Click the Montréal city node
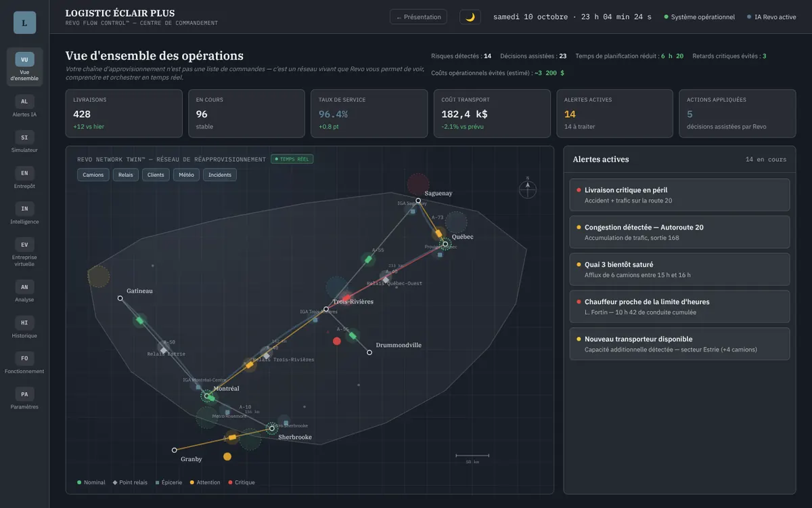Image resolution: width=812 pixels, height=508 pixels. click(x=207, y=396)
